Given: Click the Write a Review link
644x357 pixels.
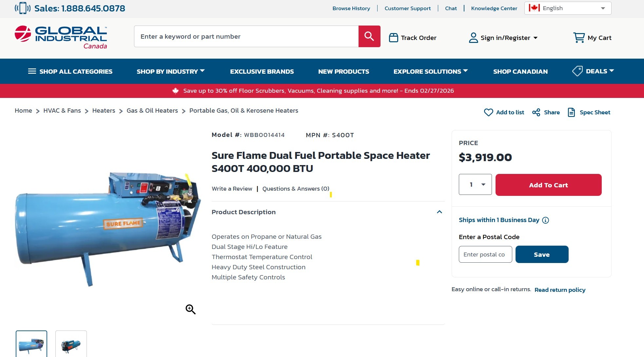Looking at the screenshot, I should coord(232,189).
